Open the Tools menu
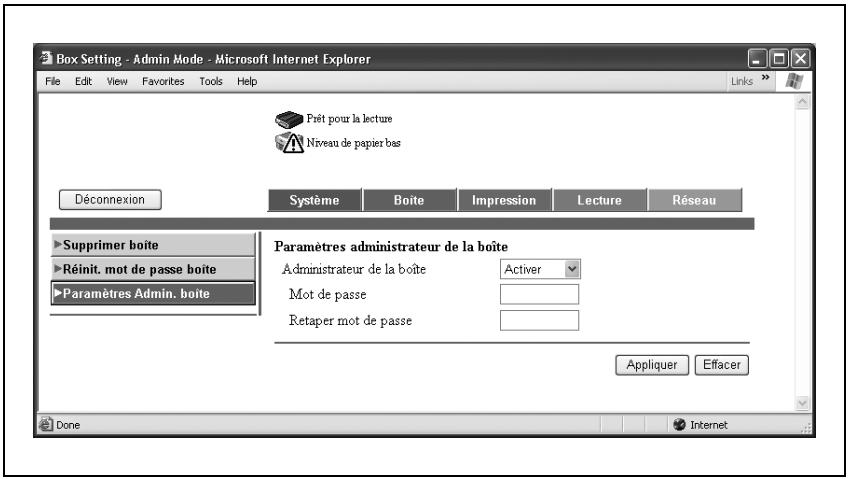848x479 pixels. point(211,81)
